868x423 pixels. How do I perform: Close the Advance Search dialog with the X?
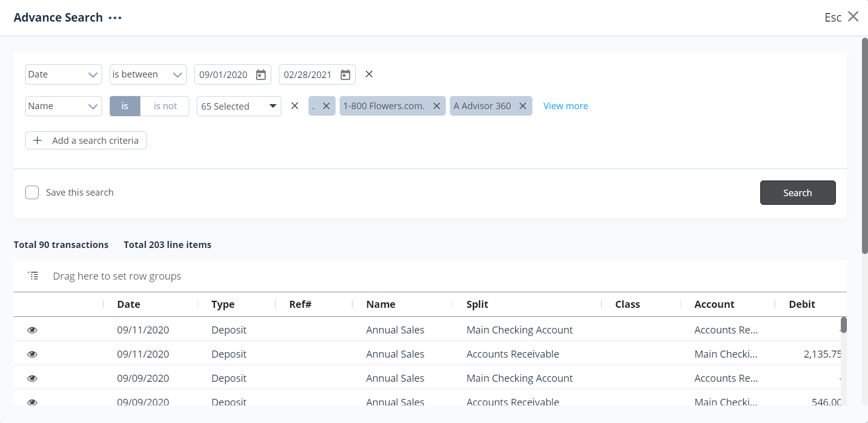point(853,17)
